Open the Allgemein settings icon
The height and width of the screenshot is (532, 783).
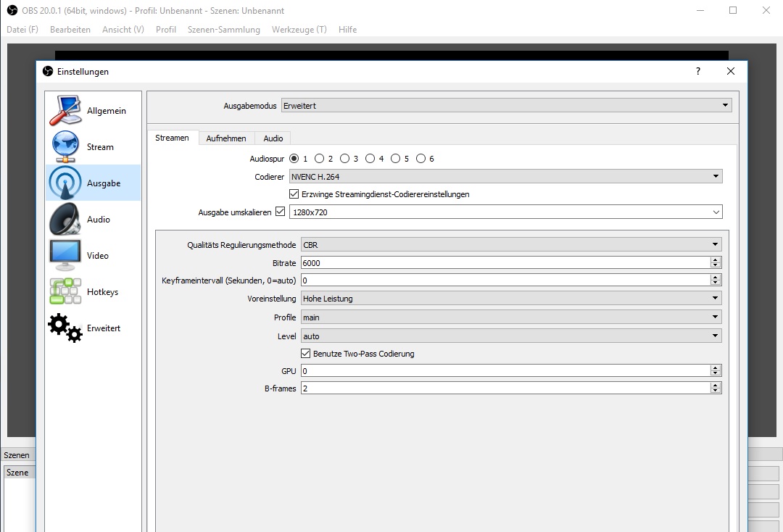click(65, 110)
